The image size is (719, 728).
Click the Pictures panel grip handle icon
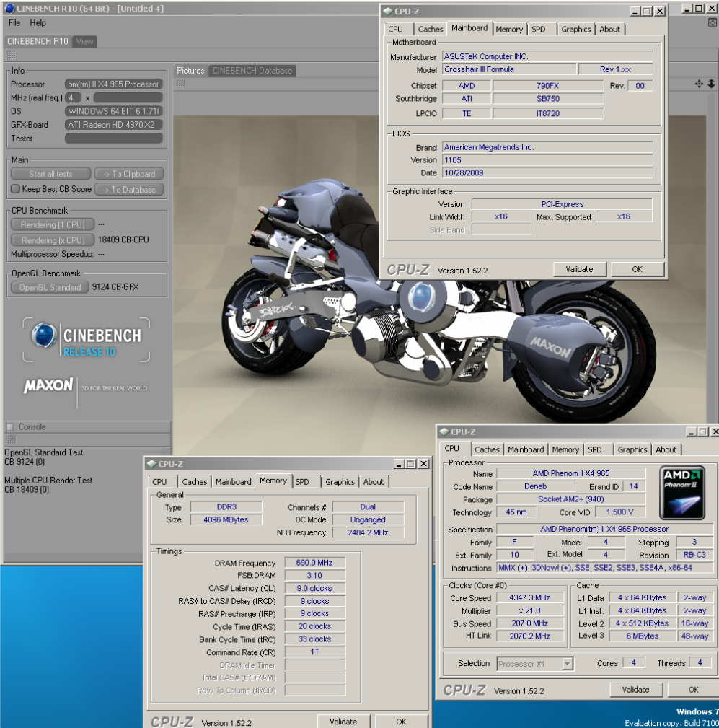[181, 84]
